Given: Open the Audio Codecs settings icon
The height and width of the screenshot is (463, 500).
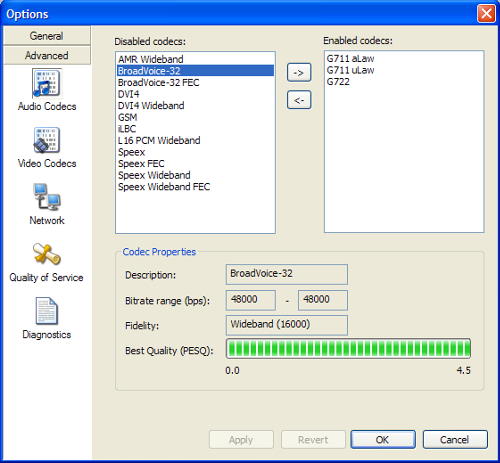Looking at the screenshot, I should 46,83.
